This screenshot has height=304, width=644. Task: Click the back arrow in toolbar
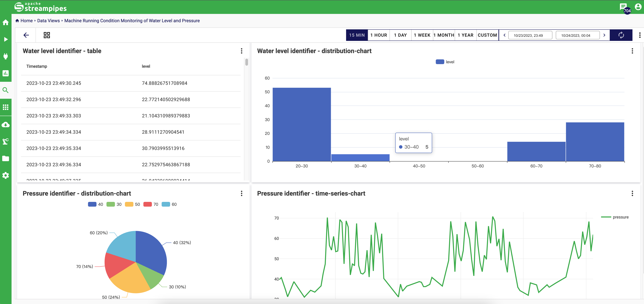(x=26, y=35)
